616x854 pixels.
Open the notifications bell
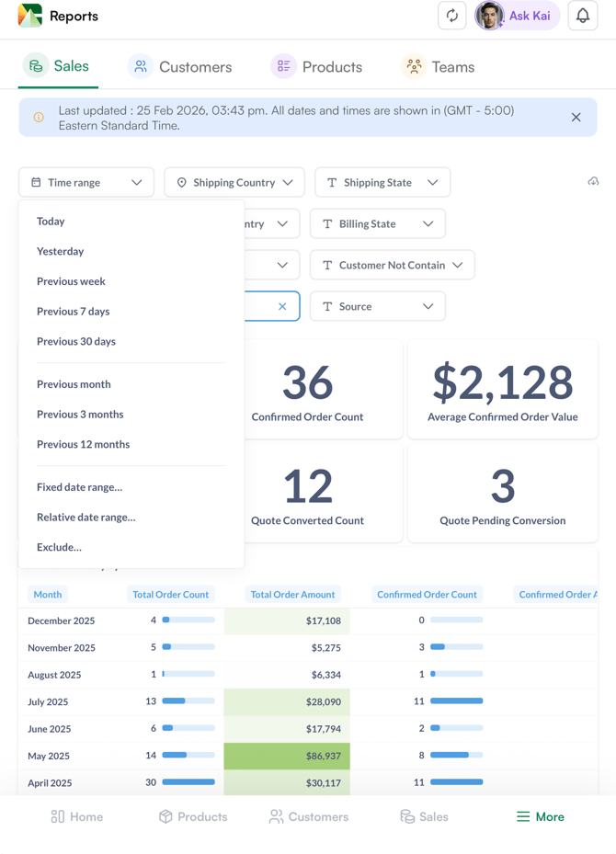[x=583, y=17]
